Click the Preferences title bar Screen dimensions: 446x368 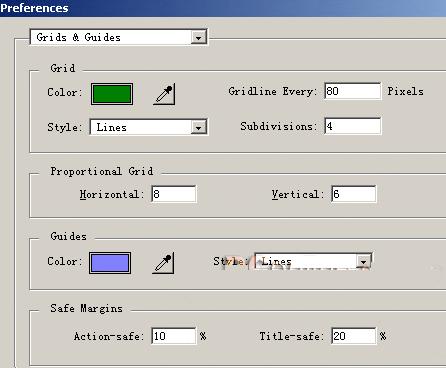[223, 8]
